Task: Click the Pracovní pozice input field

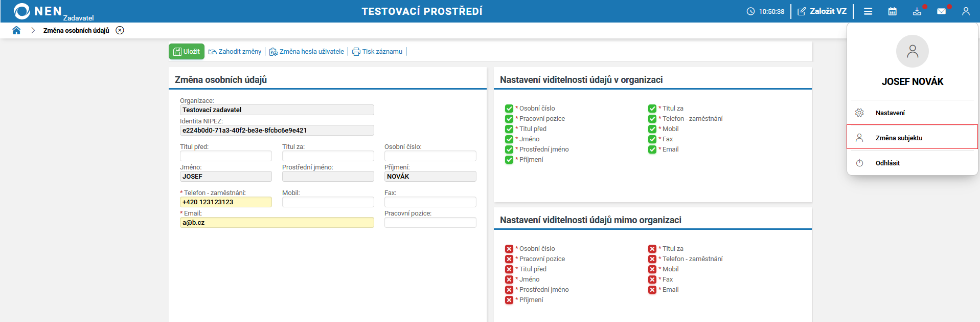Action: click(x=430, y=223)
